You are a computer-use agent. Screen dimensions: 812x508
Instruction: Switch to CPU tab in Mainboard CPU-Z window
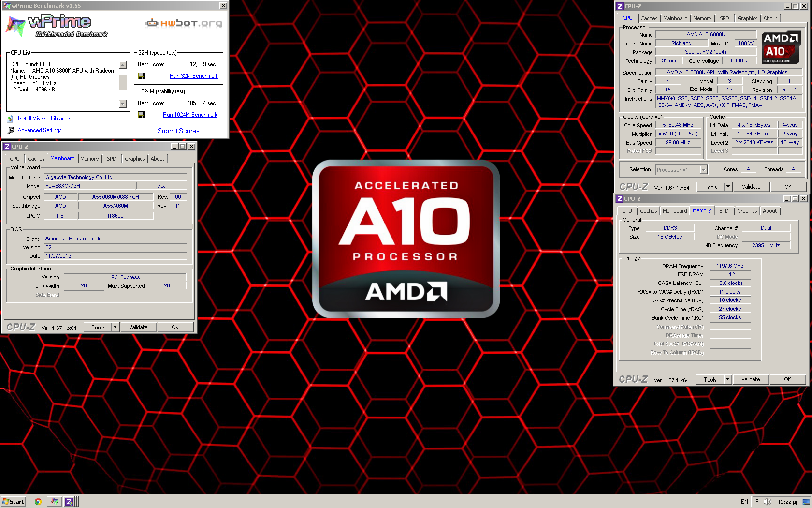point(15,159)
